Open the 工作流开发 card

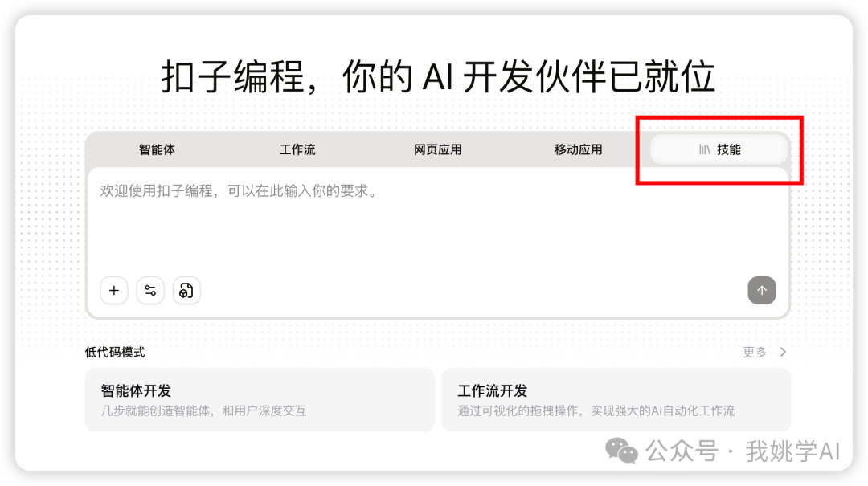(x=616, y=400)
